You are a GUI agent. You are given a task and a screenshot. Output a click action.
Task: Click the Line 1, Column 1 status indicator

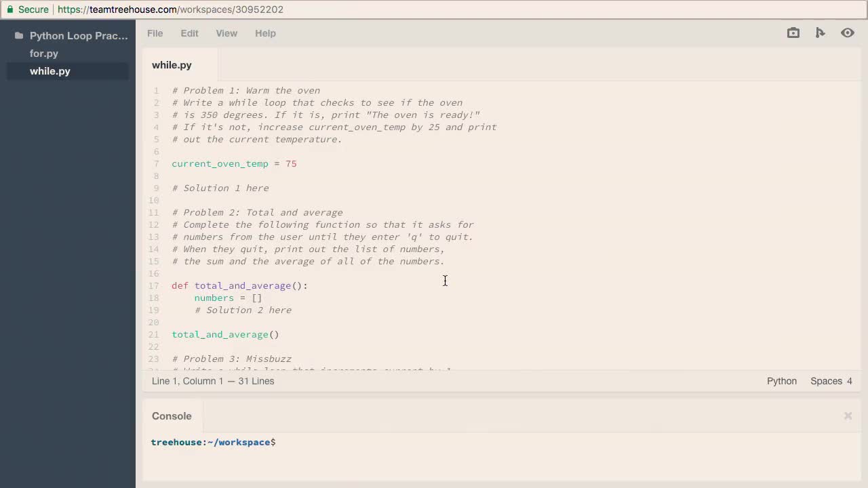pyautogui.click(x=213, y=381)
